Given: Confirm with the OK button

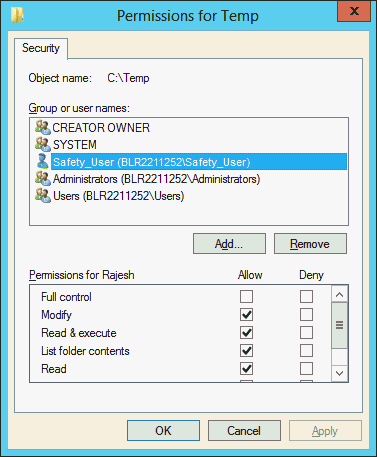Looking at the screenshot, I should [x=163, y=431].
